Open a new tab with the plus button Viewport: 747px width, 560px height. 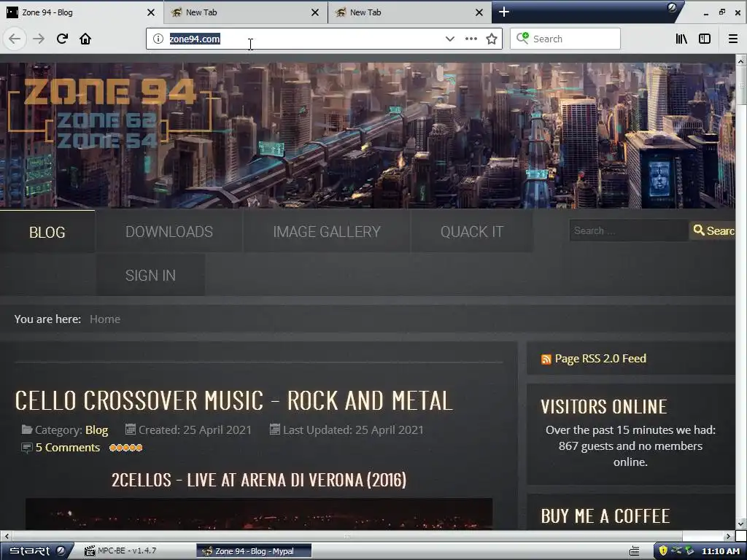click(503, 12)
